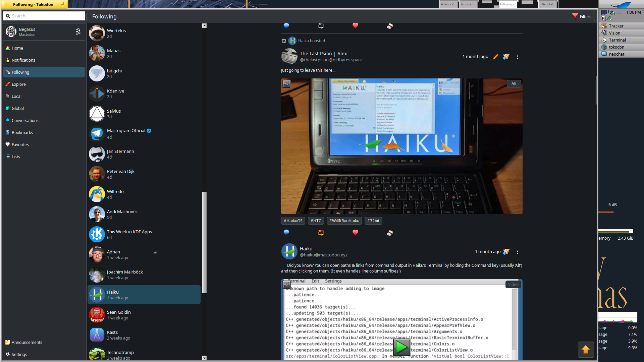Toggle the heart on topmost post
Viewport: 644px width, 362px height.
click(356, 26)
